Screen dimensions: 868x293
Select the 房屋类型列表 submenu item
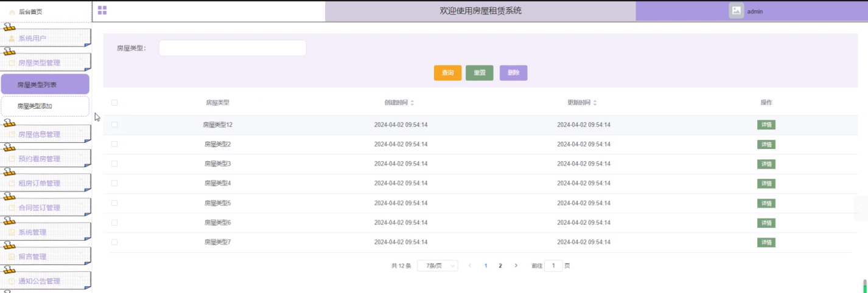(x=45, y=84)
